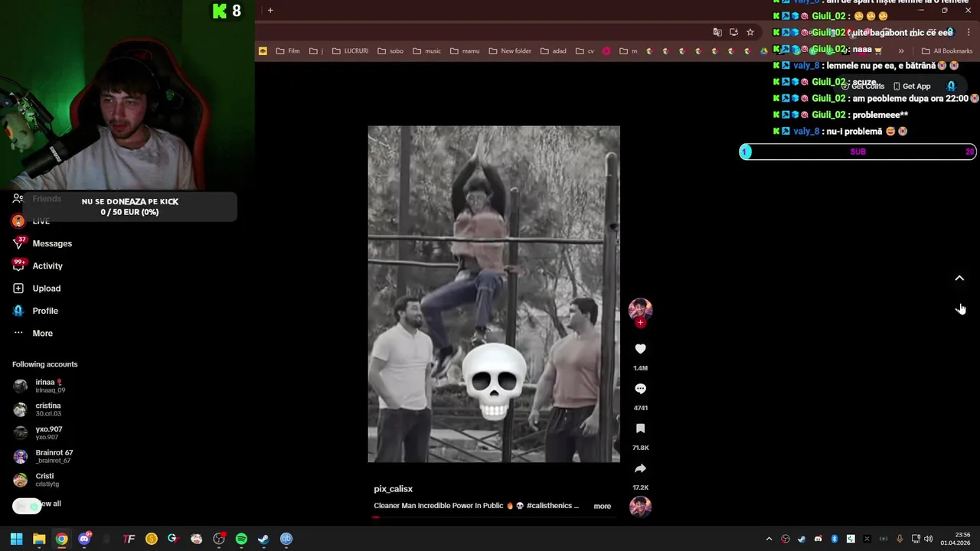Open New folder bookmarks folder
Viewport: 980px width, 551px height.
click(510, 51)
